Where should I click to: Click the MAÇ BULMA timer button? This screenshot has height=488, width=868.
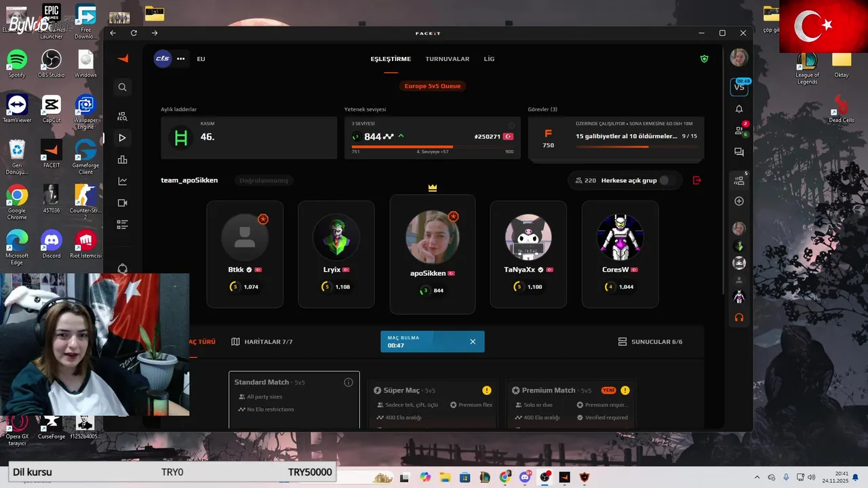pyautogui.click(x=433, y=342)
